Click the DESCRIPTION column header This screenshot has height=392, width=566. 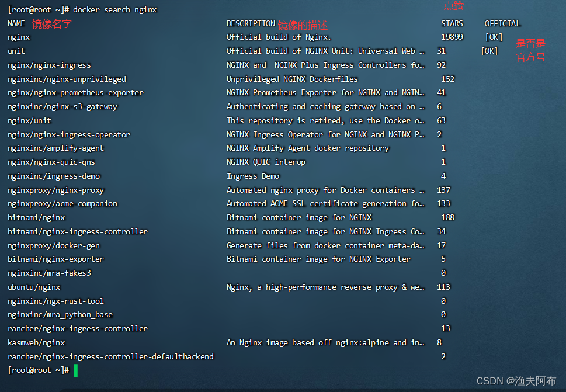(x=251, y=24)
